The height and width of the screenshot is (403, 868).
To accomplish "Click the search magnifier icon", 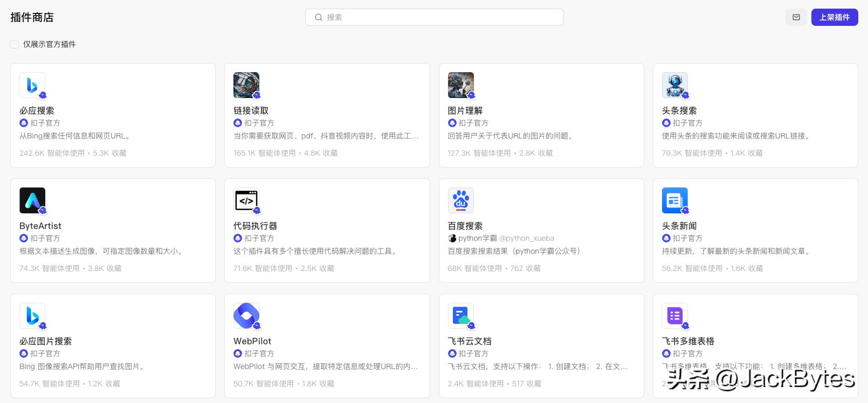I will pos(319,17).
